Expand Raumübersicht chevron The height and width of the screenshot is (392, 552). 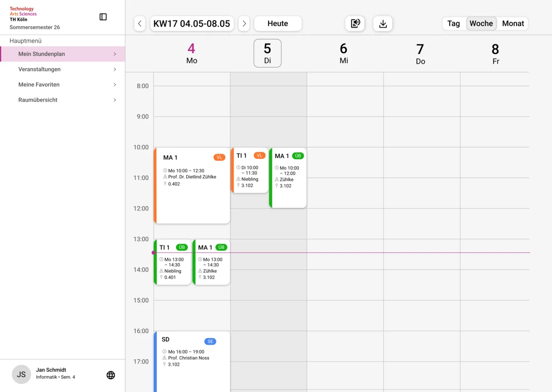pos(115,100)
